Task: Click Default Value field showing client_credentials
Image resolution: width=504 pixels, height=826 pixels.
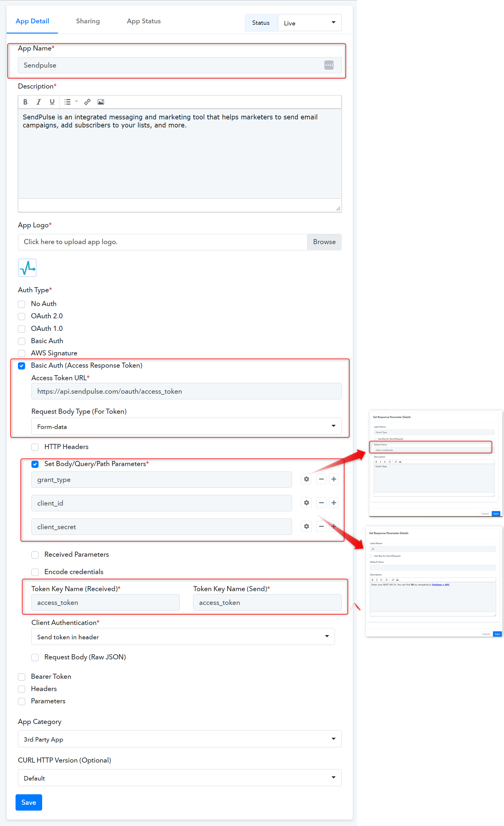Action: (434, 450)
